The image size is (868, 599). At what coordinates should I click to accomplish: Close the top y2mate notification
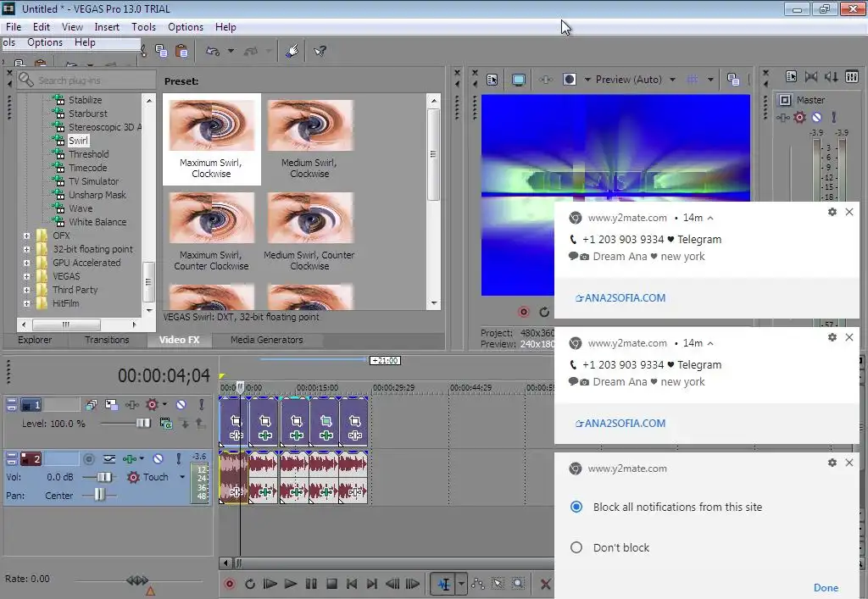click(849, 212)
